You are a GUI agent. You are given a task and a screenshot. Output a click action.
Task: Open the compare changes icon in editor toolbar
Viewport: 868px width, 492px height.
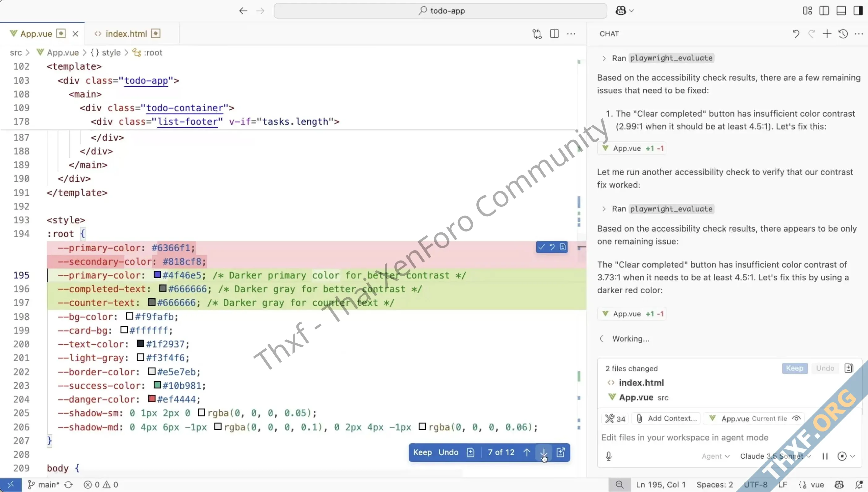pyautogui.click(x=537, y=34)
